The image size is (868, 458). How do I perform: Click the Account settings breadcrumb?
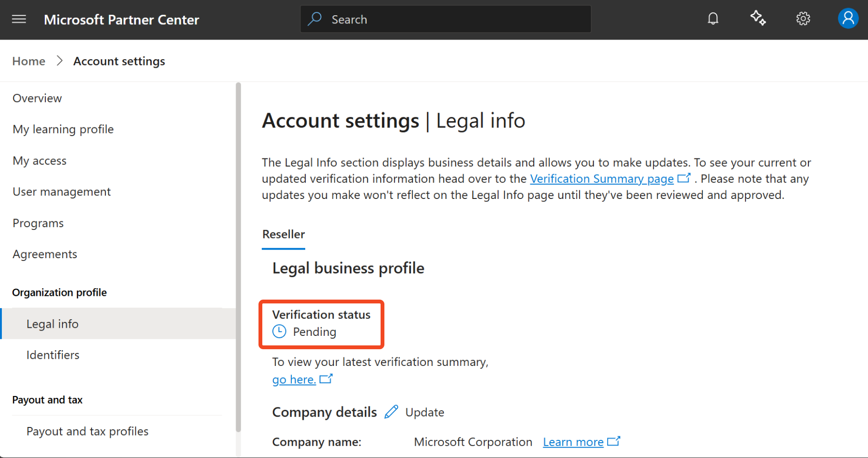pos(119,61)
